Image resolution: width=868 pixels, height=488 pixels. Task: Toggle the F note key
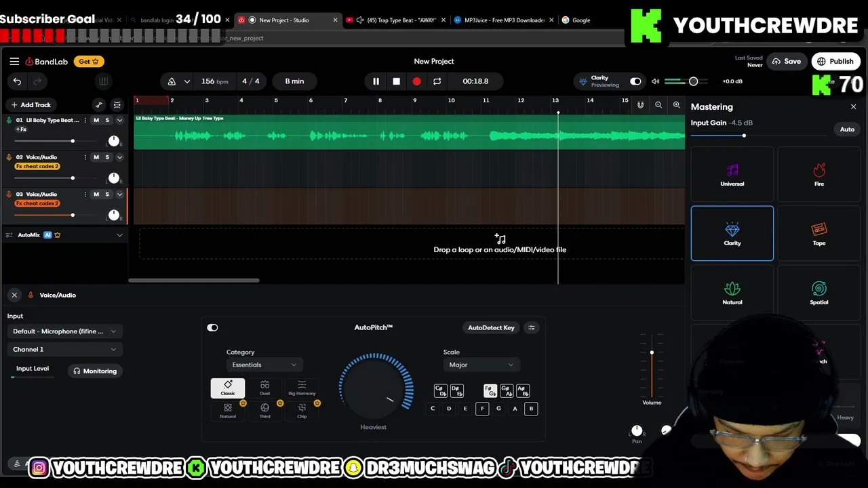pos(482,409)
